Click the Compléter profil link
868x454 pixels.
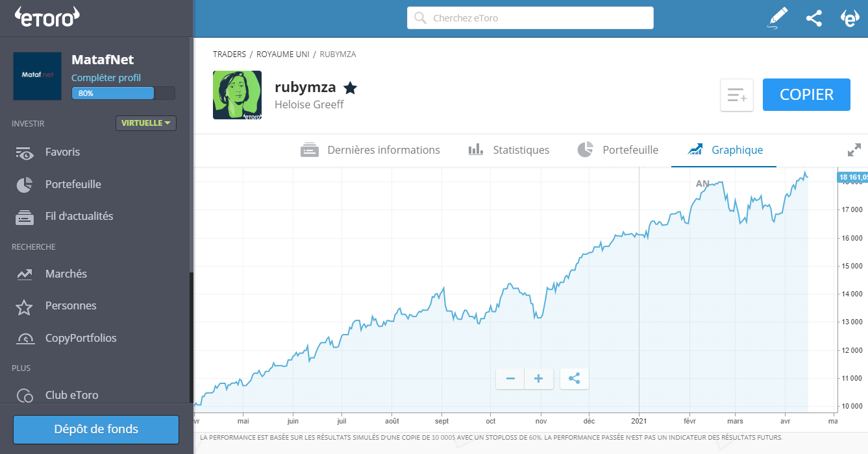click(106, 78)
